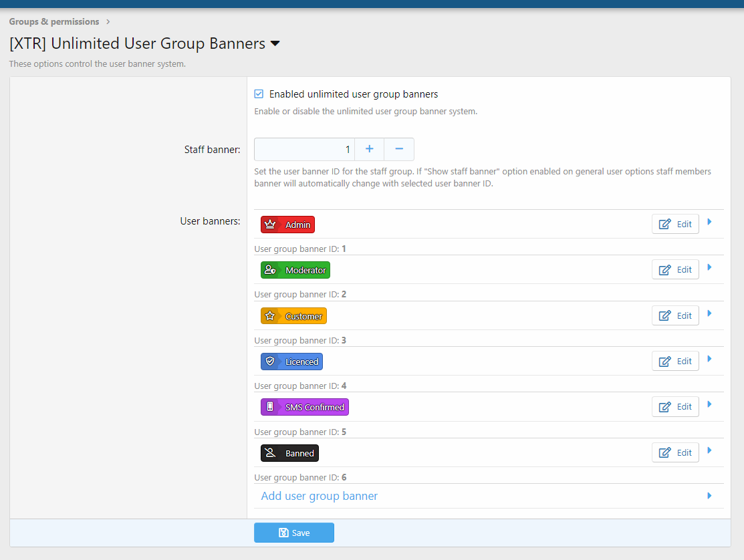Screen dimensions: 744x560
Task: Edit the Licenced banner
Action: click(x=675, y=361)
